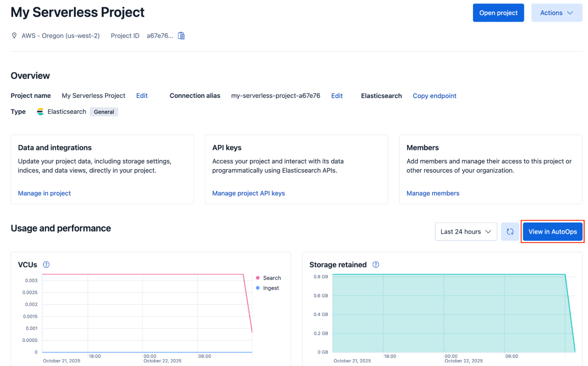The height and width of the screenshot is (366, 588).
Task: Open the Storage retained help icon
Action: pos(376,265)
